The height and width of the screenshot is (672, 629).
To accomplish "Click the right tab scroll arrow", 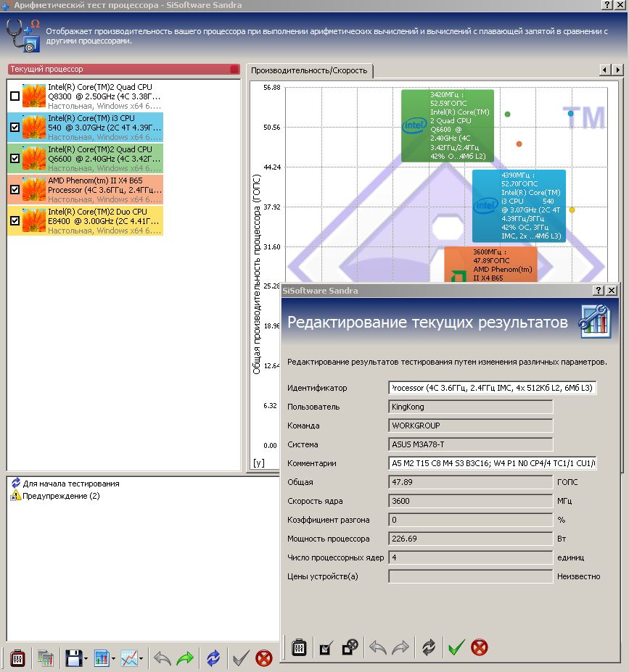I will click(618, 70).
